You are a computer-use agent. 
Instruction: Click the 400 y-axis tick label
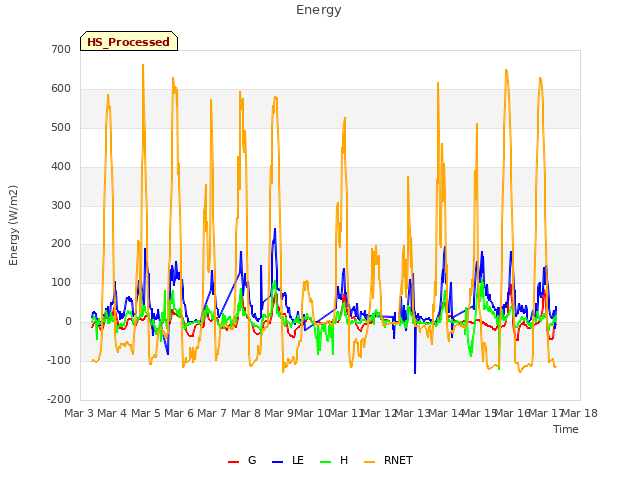coord(61,167)
